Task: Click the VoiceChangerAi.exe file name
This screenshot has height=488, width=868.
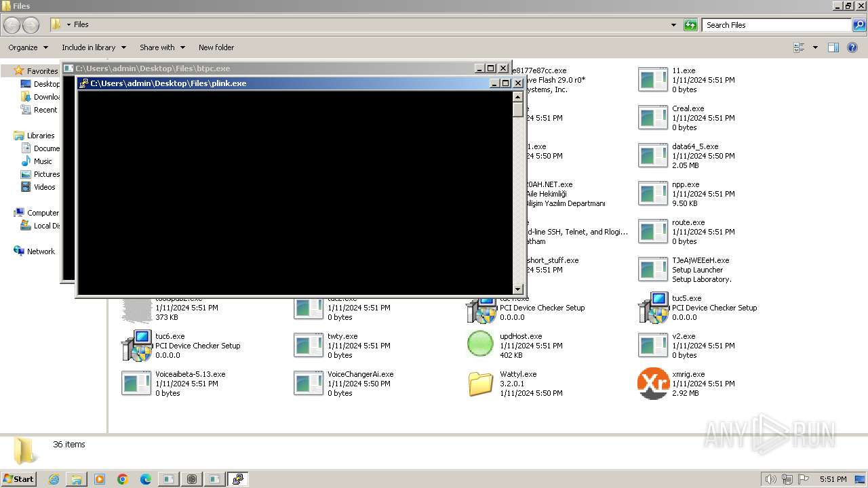Action: [360, 374]
